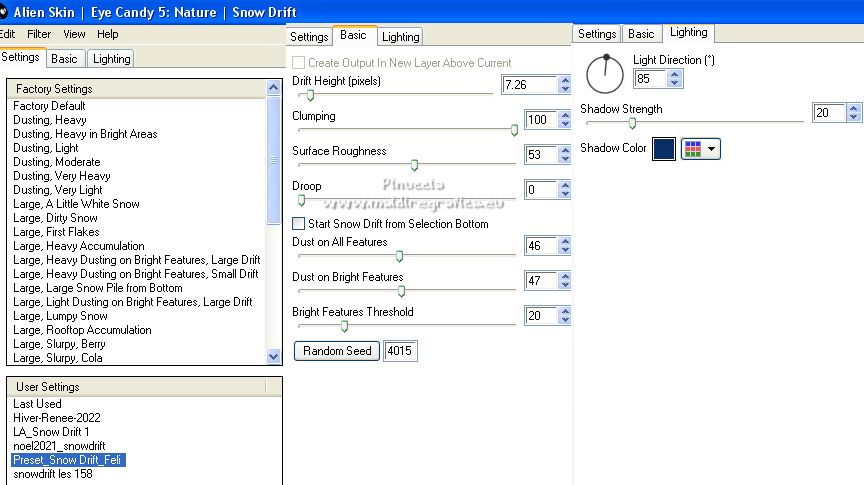
Task: Click the Dust on Bright Features field
Action: tap(541, 281)
